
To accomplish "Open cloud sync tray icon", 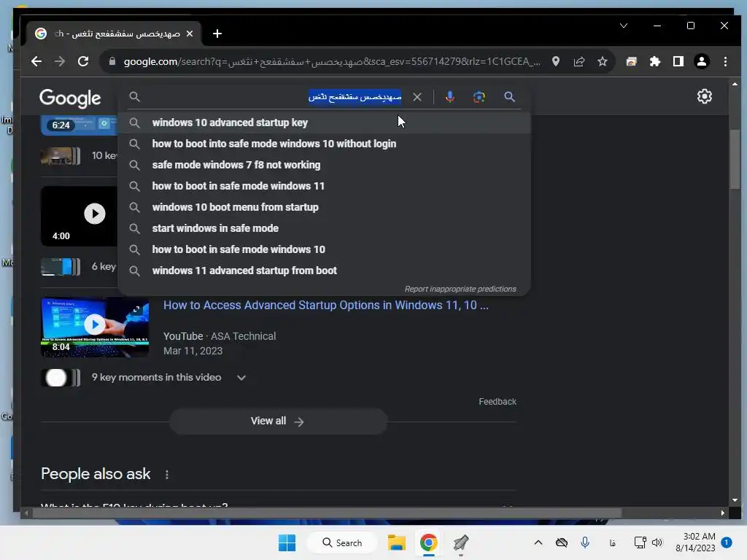I will click(x=562, y=542).
